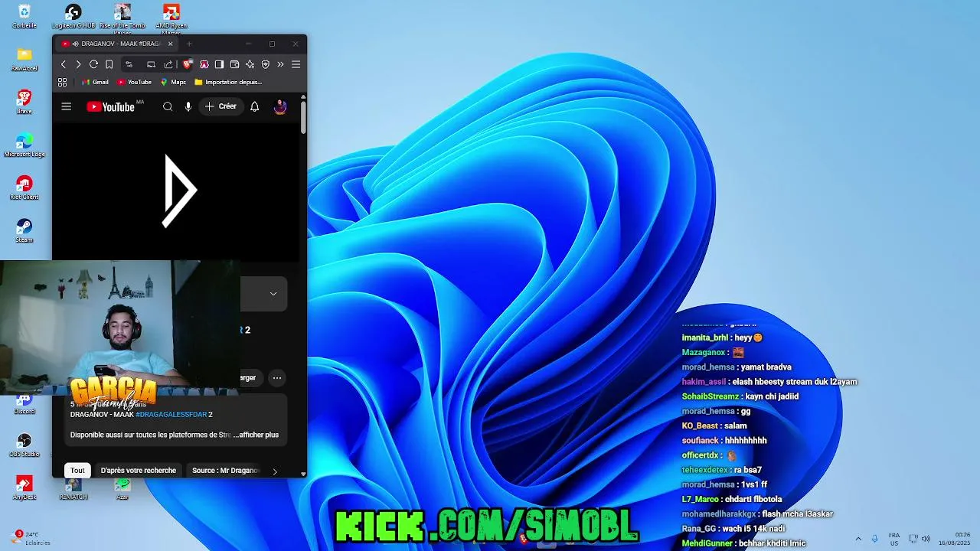Share this page via the share icon
The height and width of the screenshot is (551, 980).
coord(168,64)
